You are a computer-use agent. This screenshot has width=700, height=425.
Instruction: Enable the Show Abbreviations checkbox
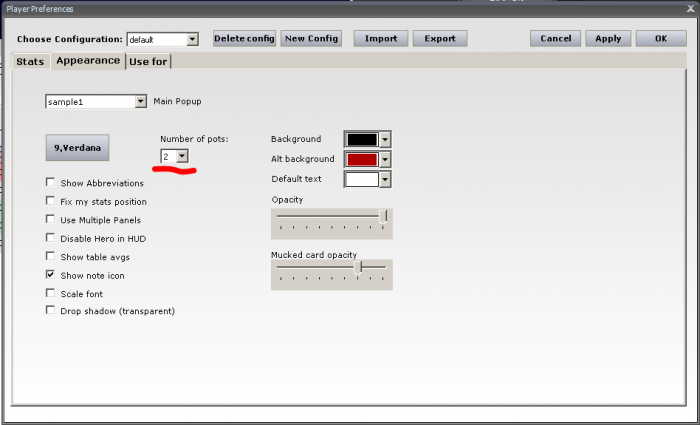pyautogui.click(x=50, y=182)
